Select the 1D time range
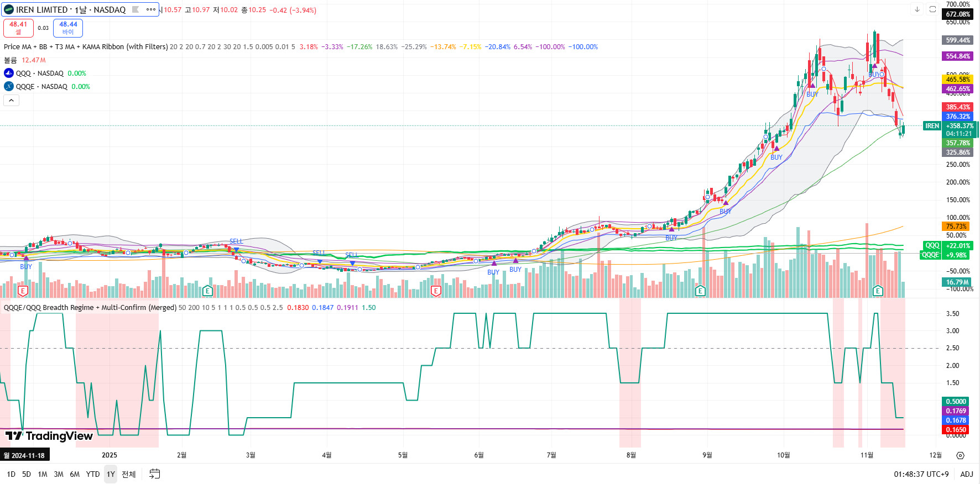Screen dimensions: 980x484 [11, 474]
